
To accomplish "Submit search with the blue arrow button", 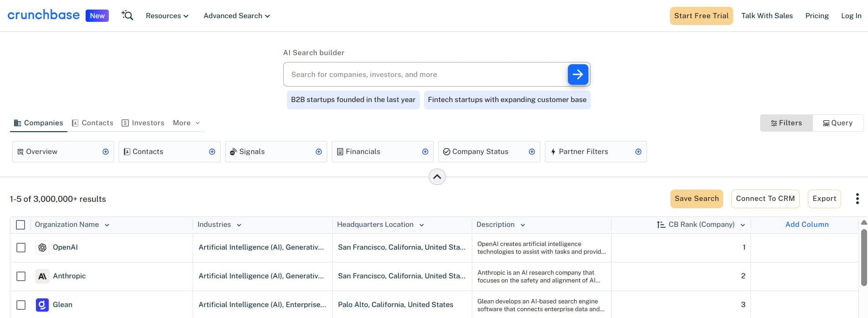I will 578,74.
